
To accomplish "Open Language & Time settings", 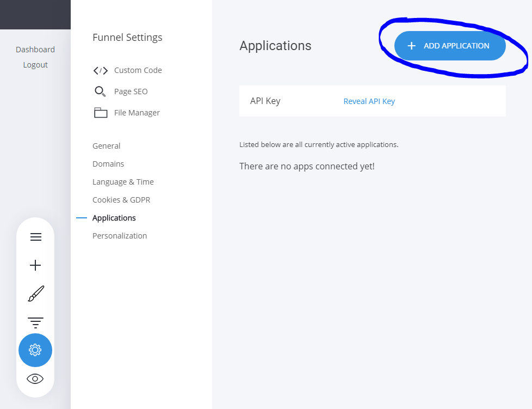I will point(123,182).
